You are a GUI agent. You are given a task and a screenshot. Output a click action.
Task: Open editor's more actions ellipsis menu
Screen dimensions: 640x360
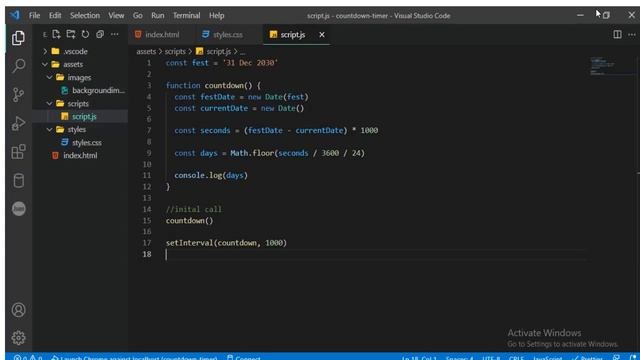[x=632, y=35]
